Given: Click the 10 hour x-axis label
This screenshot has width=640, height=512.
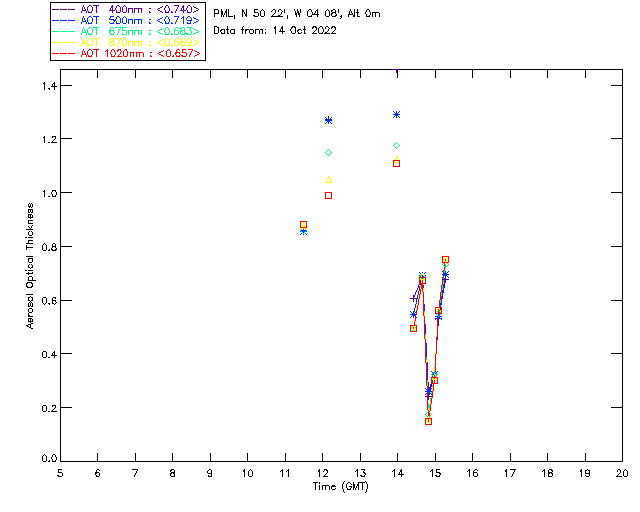Looking at the screenshot, I should [247, 473].
